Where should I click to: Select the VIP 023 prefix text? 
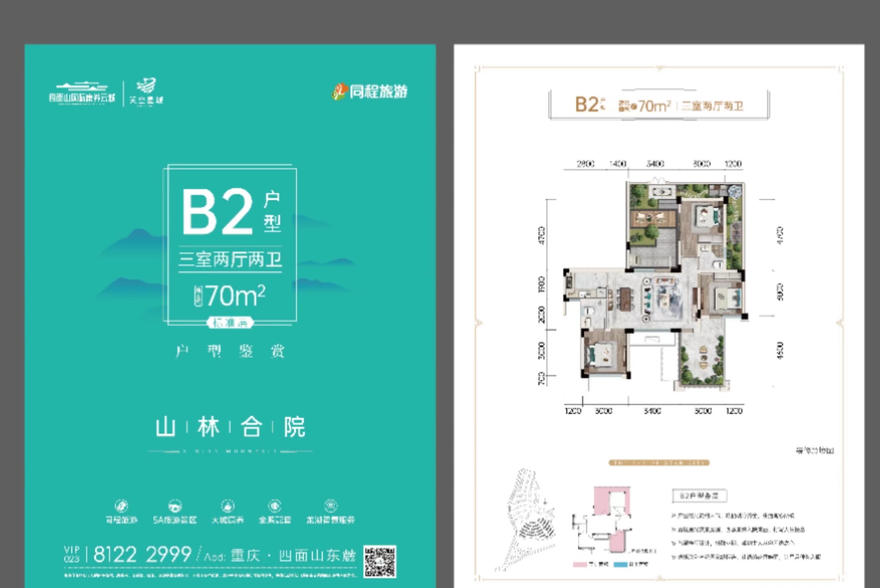click(72, 554)
